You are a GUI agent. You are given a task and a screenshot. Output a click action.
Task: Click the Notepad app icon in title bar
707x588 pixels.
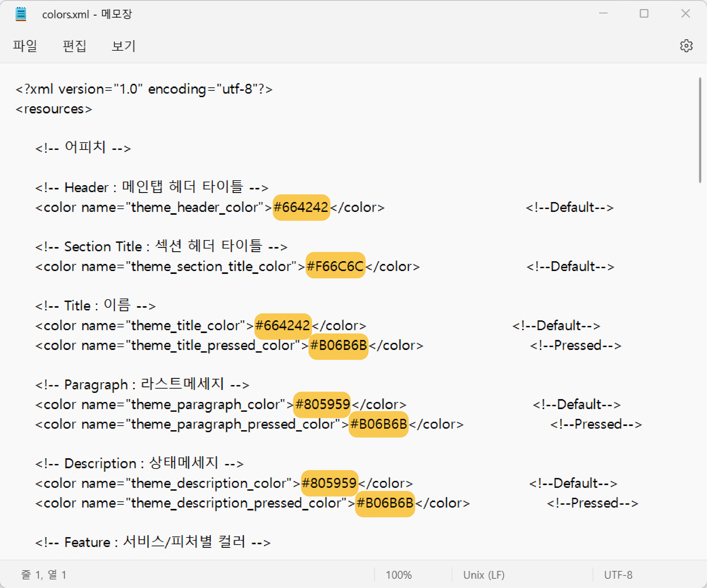[21, 14]
